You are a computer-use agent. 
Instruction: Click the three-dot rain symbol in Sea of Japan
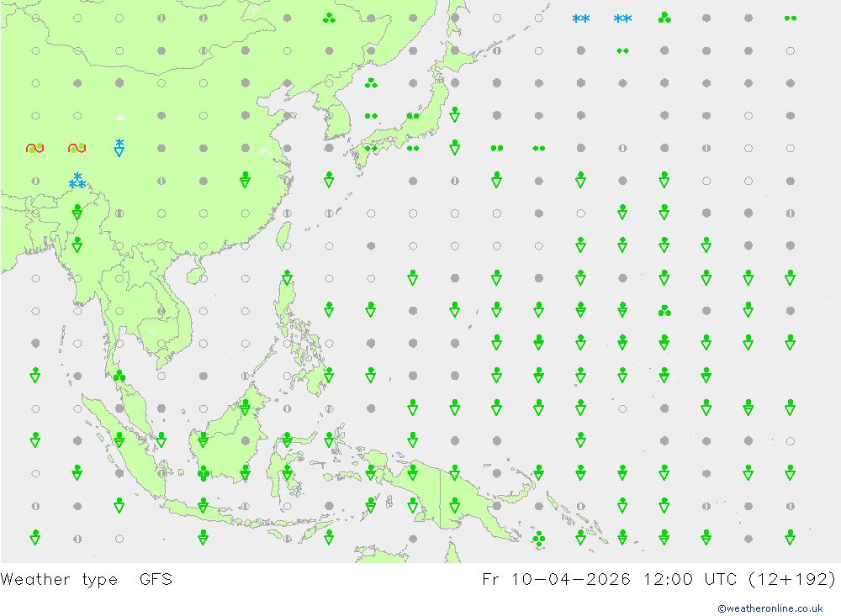(x=371, y=83)
